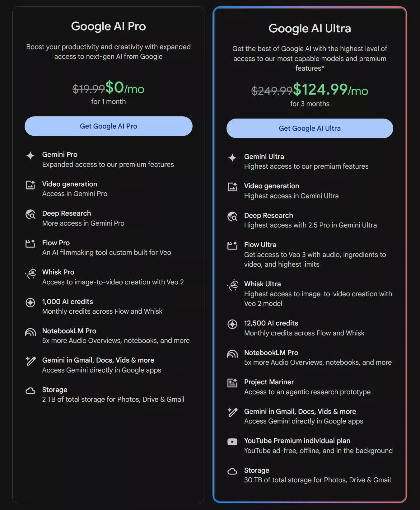This screenshot has height=510, width=420.
Task: Click the Gemini Ultra sparkle icon
Action: tap(232, 157)
